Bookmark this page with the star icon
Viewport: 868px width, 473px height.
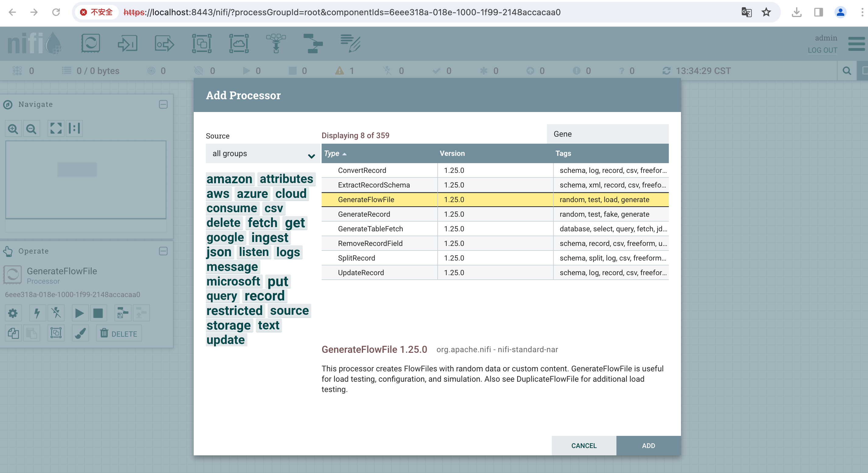click(x=766, y=12)
